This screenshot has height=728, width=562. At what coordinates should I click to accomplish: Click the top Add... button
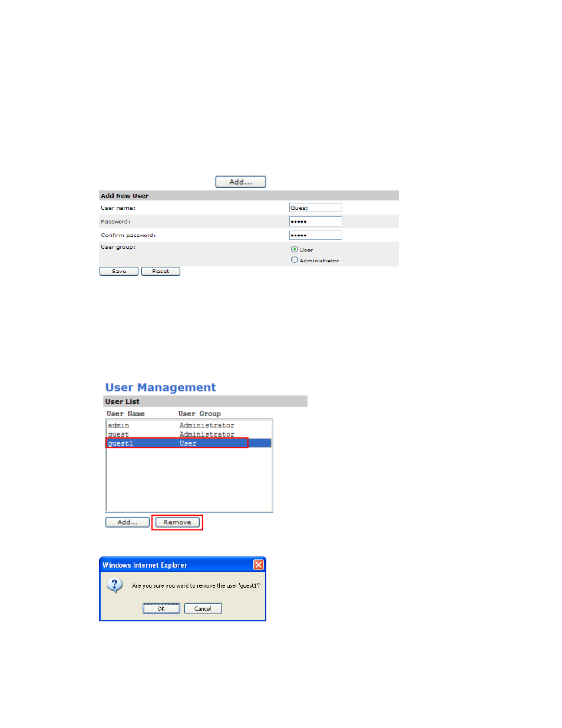click(240, 182)
